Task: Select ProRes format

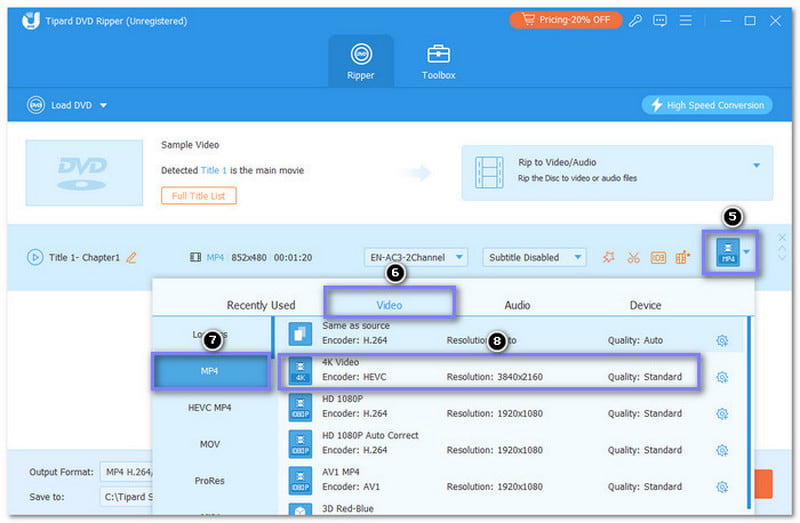Action: pos(210,481)
